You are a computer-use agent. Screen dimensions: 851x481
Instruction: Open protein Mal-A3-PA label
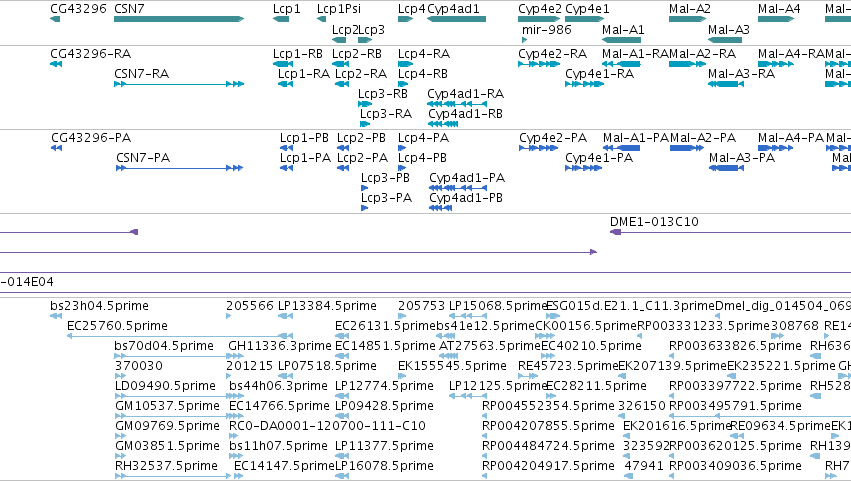tap(742, 158)
